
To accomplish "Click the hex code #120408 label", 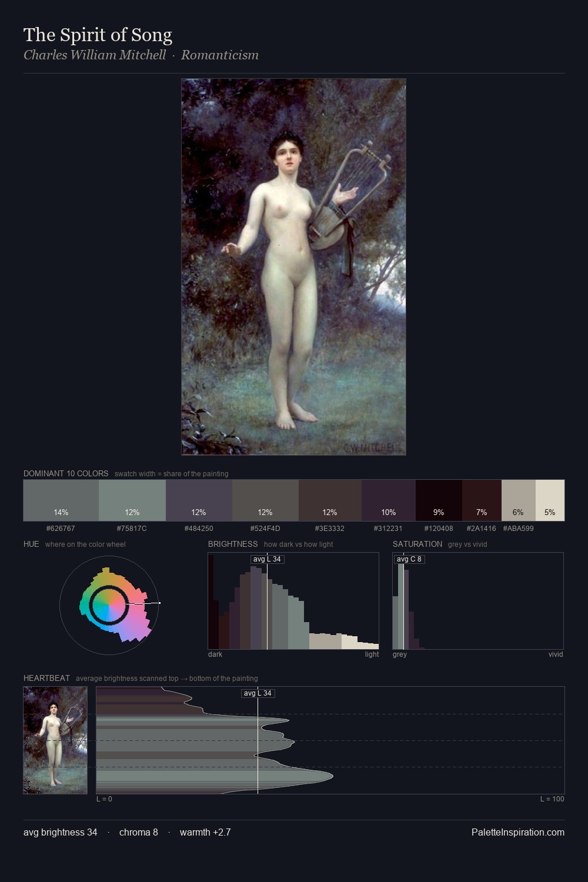I will point(439,529).
